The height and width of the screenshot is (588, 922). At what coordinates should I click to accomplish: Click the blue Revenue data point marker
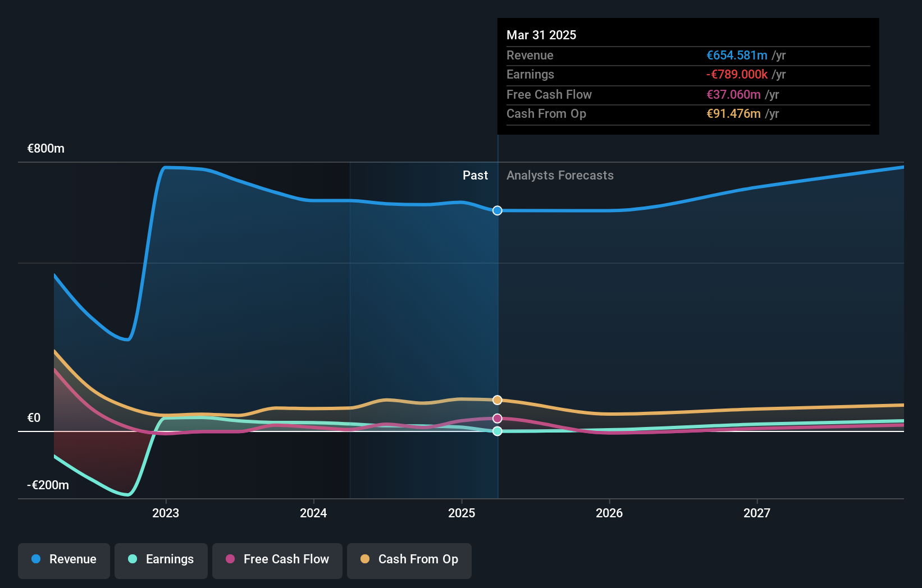click(497, 210)
